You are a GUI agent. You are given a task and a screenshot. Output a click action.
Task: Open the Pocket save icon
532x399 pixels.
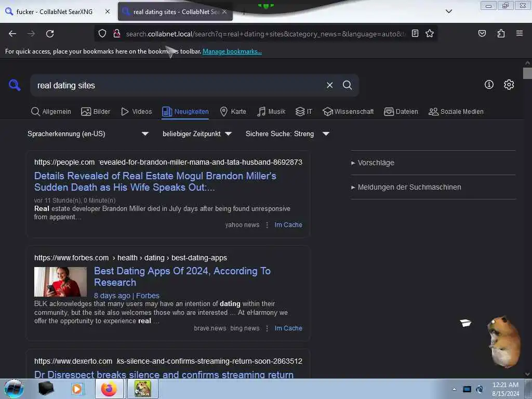[482, 33]
